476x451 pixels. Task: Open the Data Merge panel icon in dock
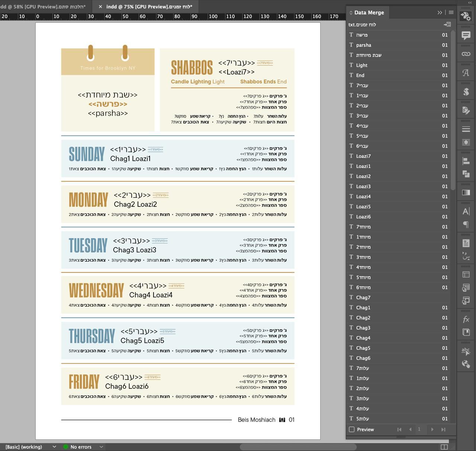point(466,16)
